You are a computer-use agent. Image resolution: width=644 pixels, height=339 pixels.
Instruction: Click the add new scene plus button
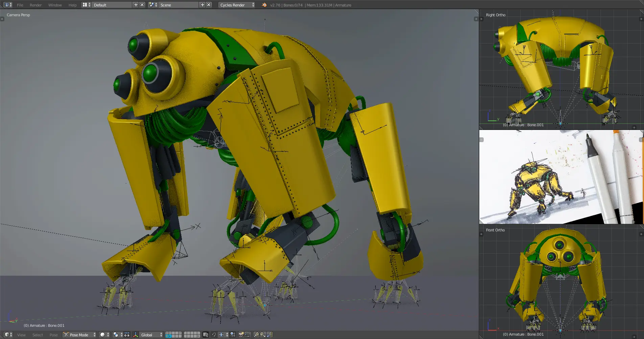coord(203,5)
